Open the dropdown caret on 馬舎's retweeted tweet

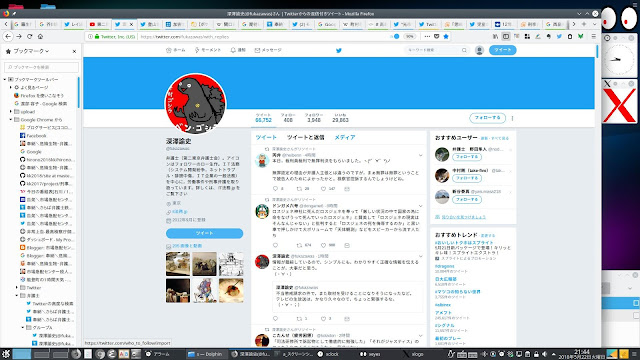420,155
